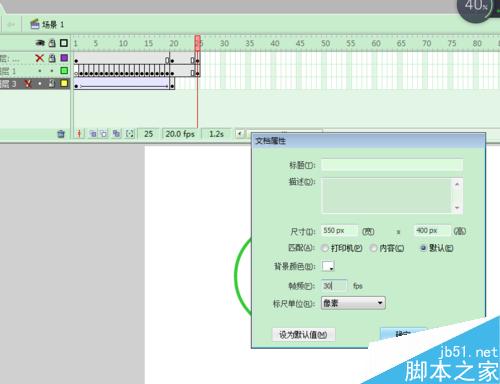This screenshot has height=384, width=500.
Task: Select layer 3 via its pencil icon
Action: [x=28, y=83]
